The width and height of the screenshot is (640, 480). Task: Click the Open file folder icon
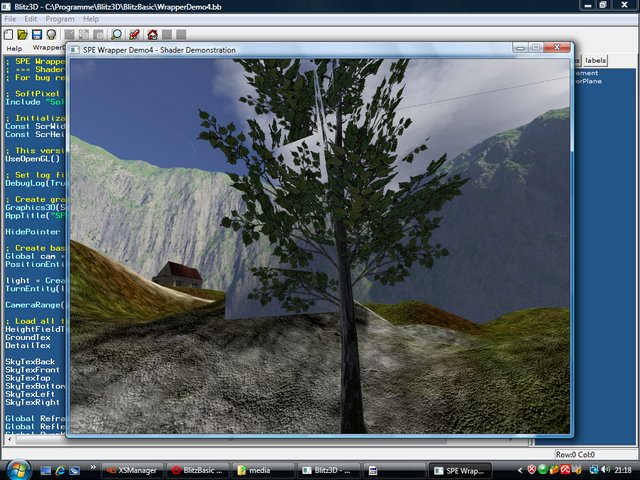pos(23,34)
